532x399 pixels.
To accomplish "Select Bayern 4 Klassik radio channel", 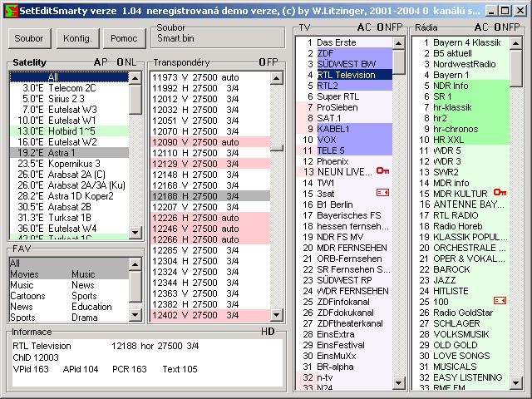I will (466, 42).
